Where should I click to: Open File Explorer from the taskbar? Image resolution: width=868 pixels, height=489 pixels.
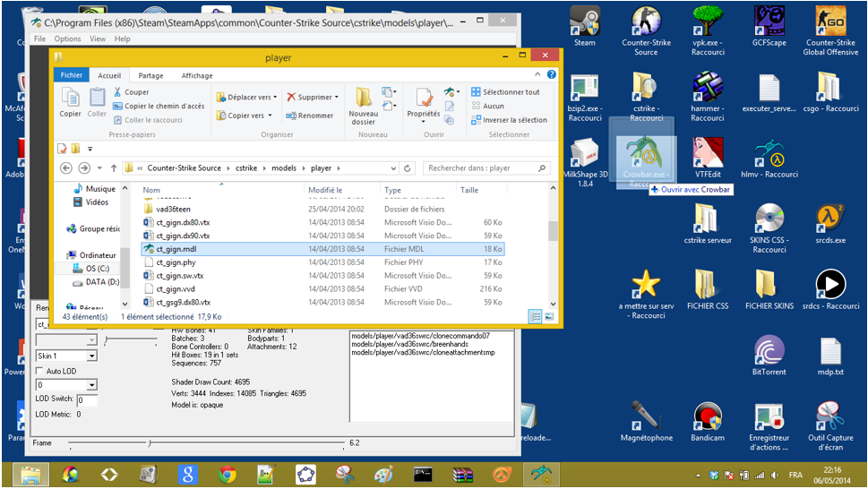pyautogui.click(x=31, y=475)
